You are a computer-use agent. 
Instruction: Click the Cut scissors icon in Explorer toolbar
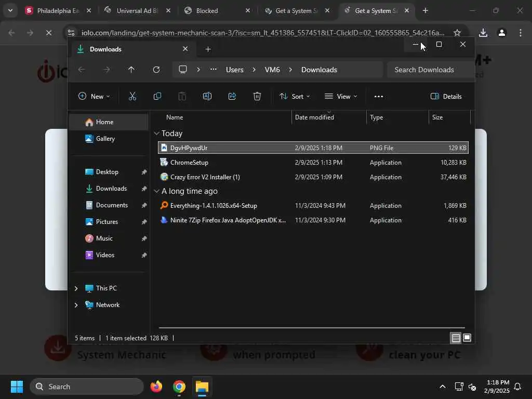coord(132,96)
